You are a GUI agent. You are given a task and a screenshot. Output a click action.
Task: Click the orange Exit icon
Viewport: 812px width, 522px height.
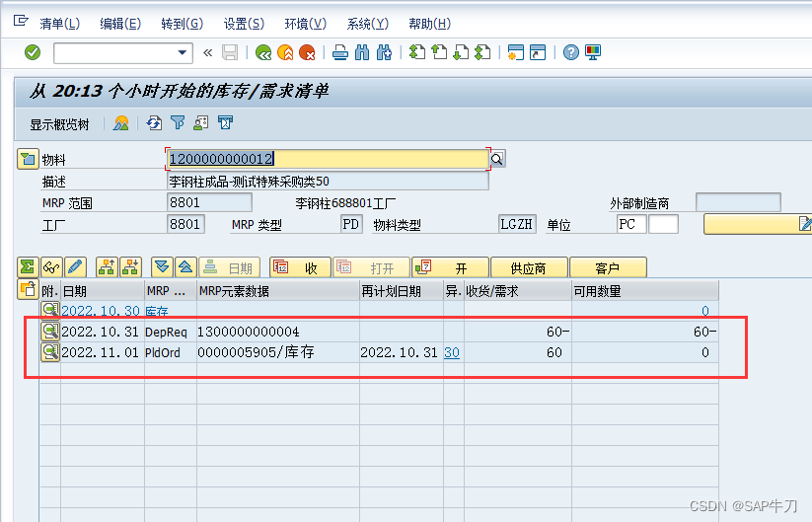coord(285,53)
